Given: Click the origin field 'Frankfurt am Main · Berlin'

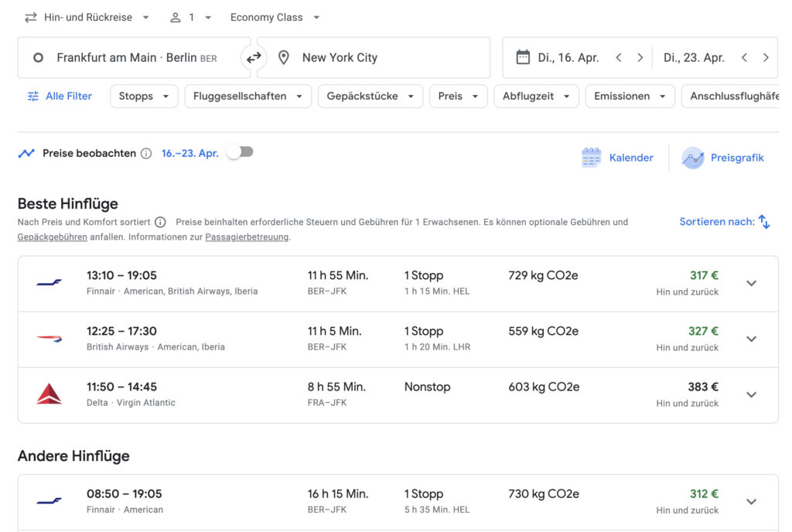Looking at the screenshot, I should pos(135,57).
